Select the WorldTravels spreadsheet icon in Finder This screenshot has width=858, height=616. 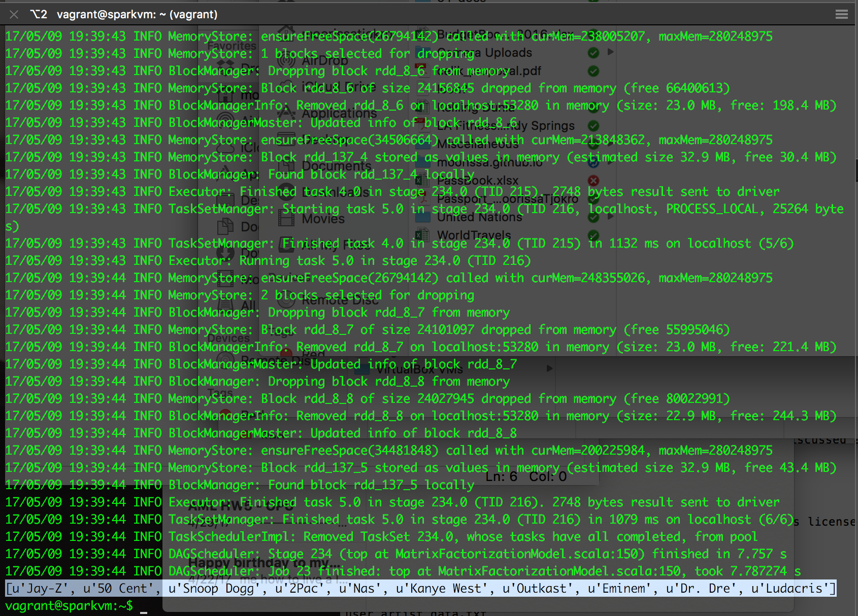click(x=421, y=235)
